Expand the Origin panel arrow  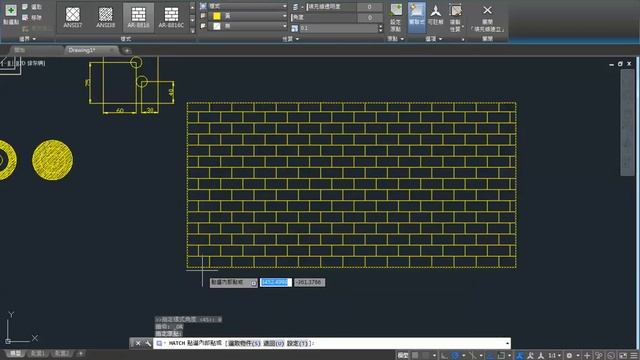point(402,39)
